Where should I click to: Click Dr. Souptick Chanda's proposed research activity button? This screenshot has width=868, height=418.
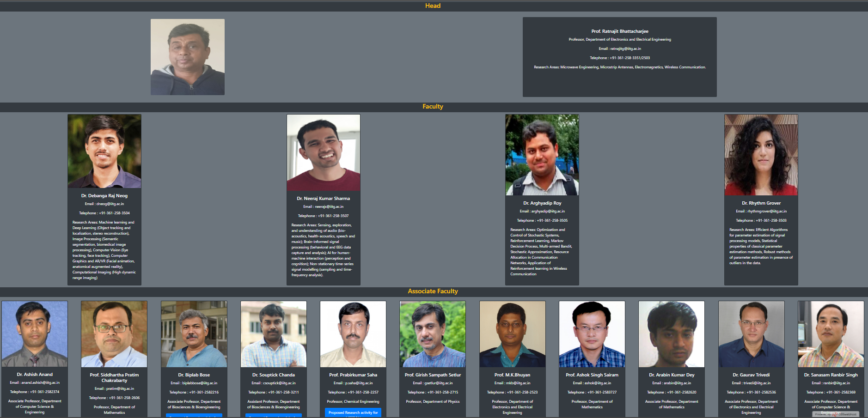point(273,417)
